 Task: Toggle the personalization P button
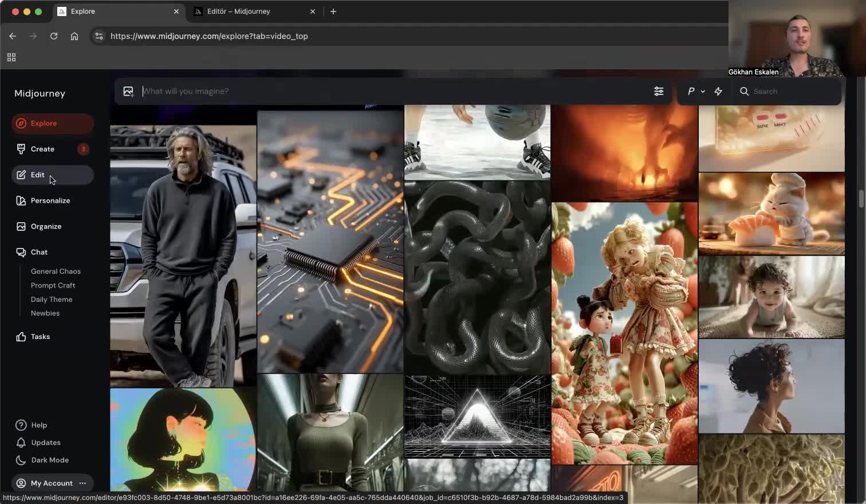(x=691, y=91)
